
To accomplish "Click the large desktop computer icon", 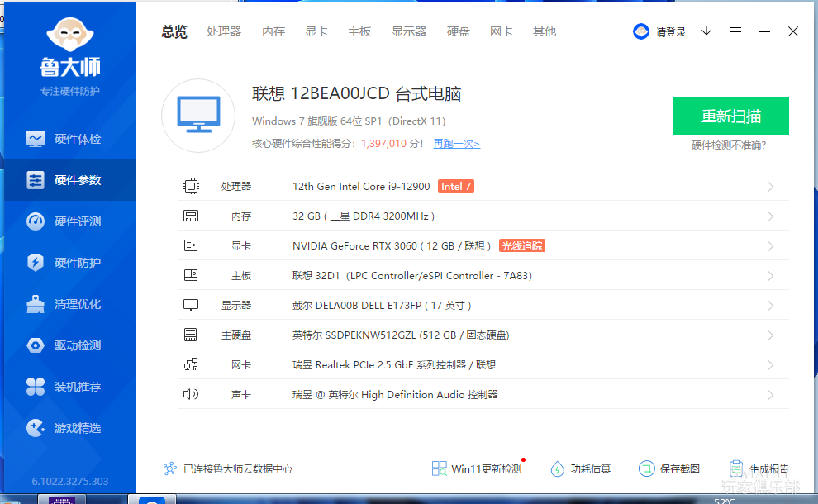I will (198, 116).
